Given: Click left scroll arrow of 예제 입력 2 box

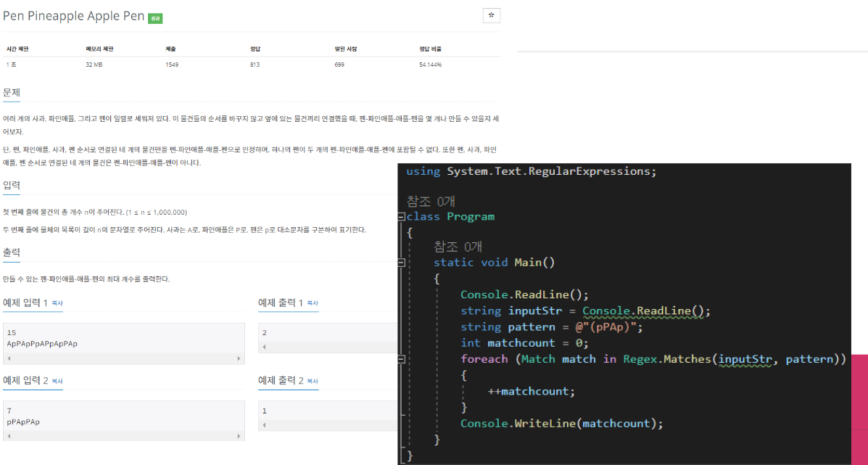Looking at the screenshot, I should tap(8, 436).
